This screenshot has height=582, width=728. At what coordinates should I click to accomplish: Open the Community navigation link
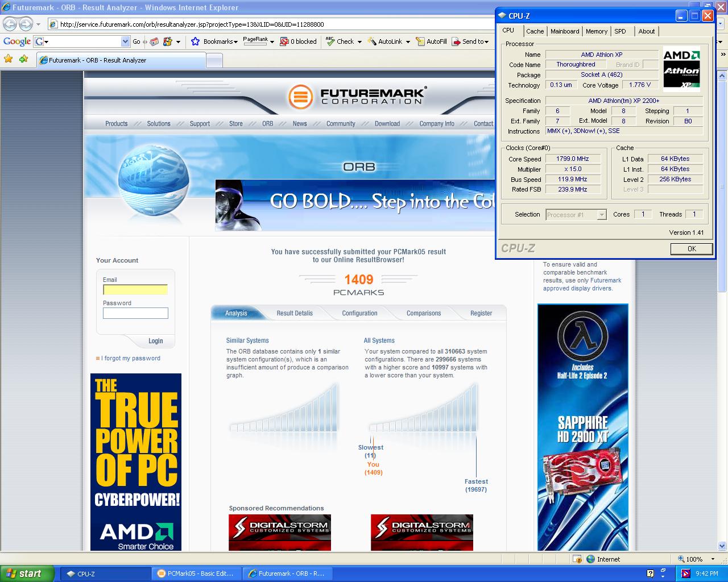341,123
